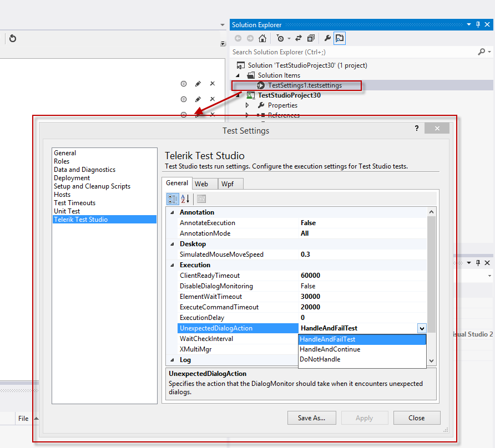Click the property grid scroll down arrow

(x=431, y=360)
